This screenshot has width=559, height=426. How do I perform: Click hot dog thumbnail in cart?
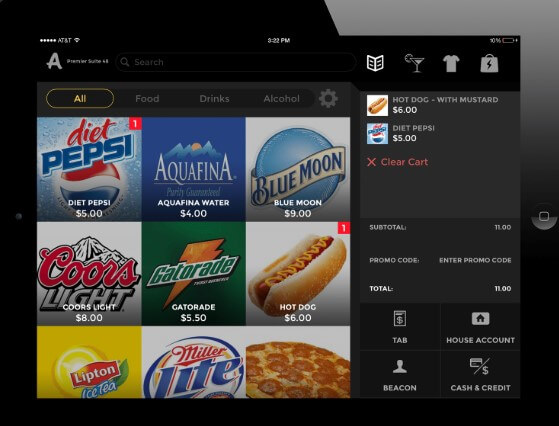pyautogui.click(x=377, y=105)
